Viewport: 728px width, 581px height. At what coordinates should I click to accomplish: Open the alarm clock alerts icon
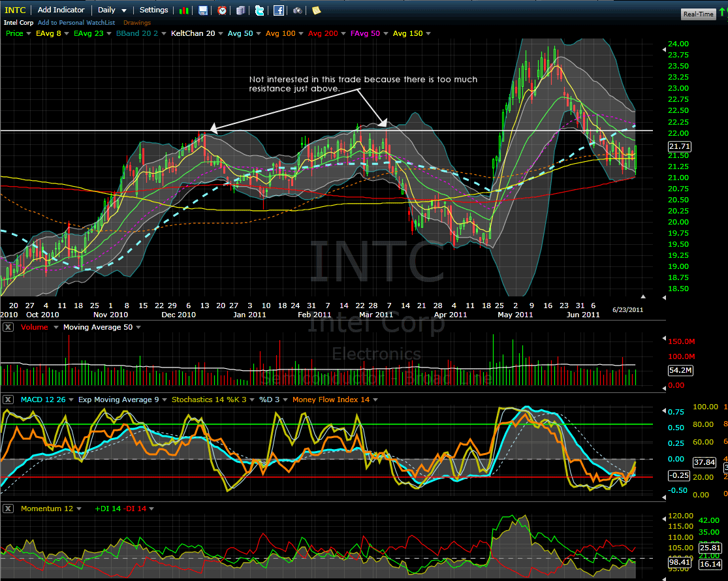(222, 10)
